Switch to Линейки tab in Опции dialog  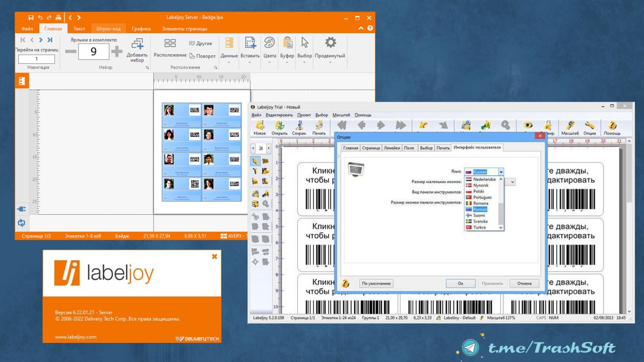coord(392,148)
